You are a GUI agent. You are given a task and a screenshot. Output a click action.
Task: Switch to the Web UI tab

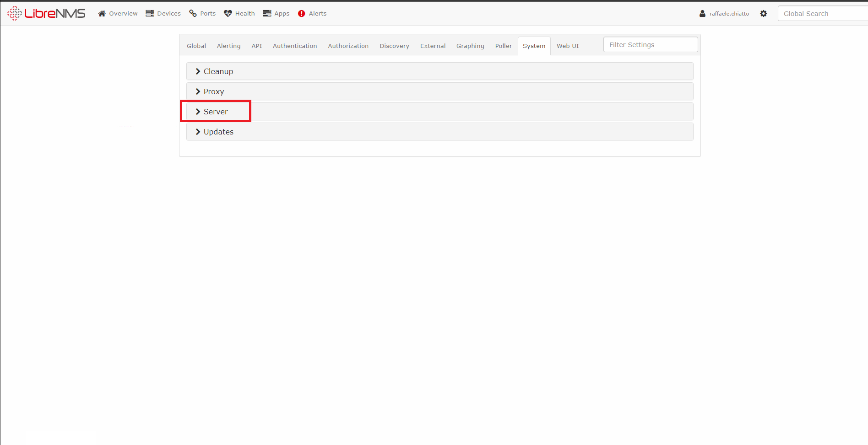tap(568, 46)
